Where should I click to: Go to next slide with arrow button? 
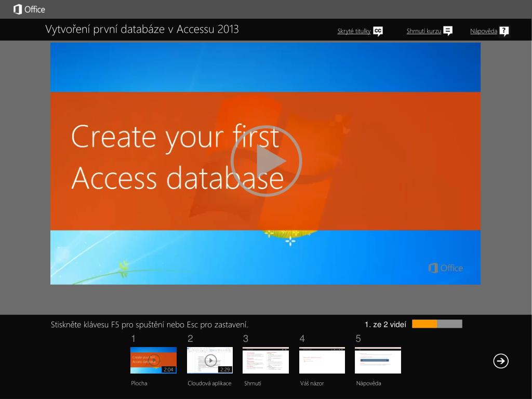(x=501, y=361)
